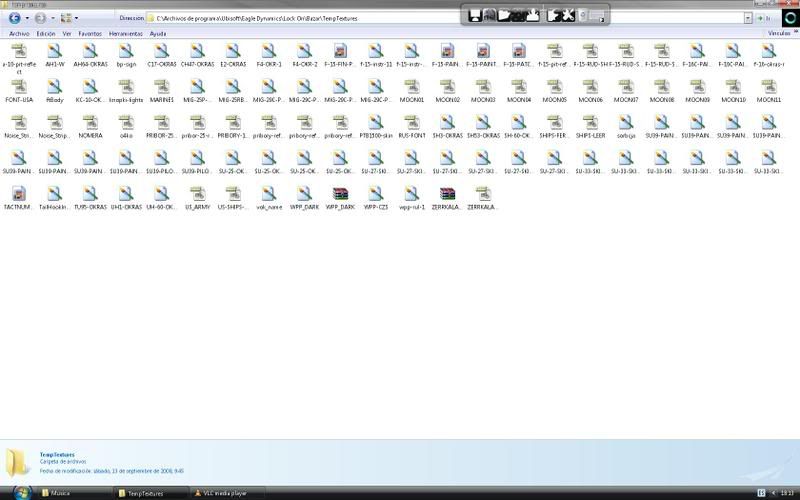Image resolution: width=800 pixels, height=500 pixels.
Task: Select the C17-OKRAS image file
Action: click(162, 55)
